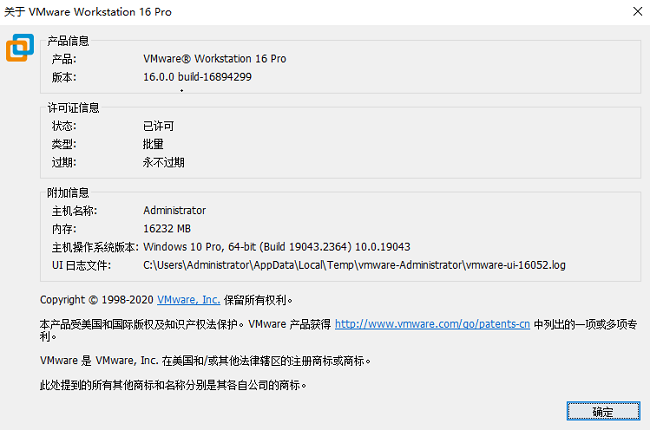Select the product name VMware® Workstation 16 Pro
The width and height of the screenshot is (650, 430).
(x=214, y=59)
